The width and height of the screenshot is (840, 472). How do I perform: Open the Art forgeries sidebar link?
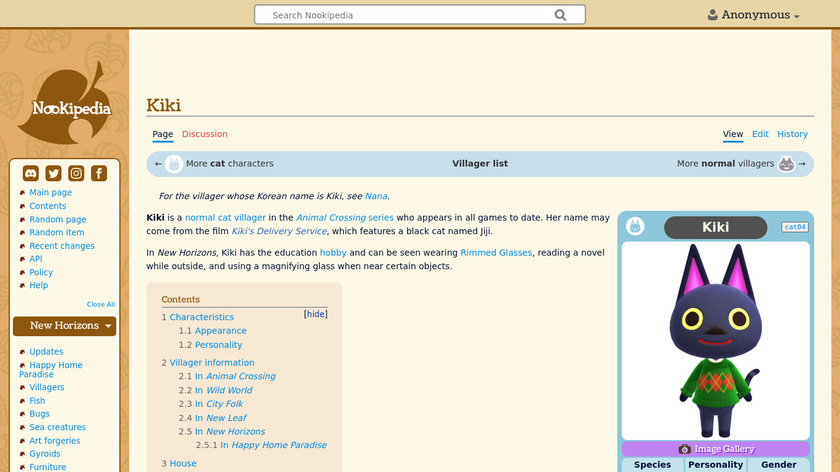(x=55, y=440)
